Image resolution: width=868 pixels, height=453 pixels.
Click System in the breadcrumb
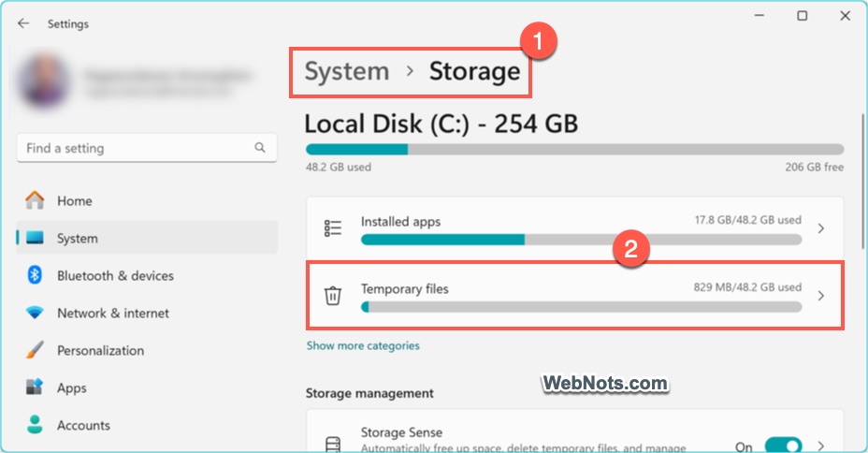click(347, 71)
